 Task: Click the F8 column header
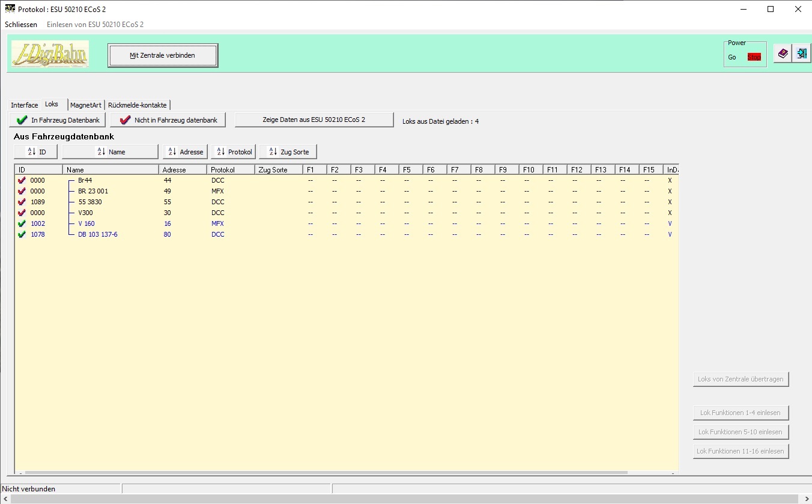coord(483,170)
